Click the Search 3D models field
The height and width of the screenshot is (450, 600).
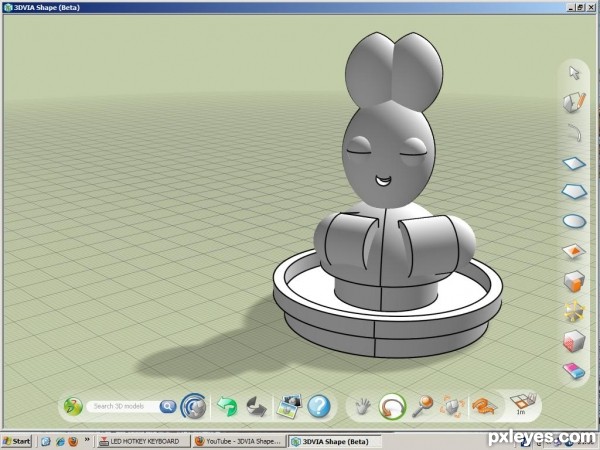coord(123,406)
